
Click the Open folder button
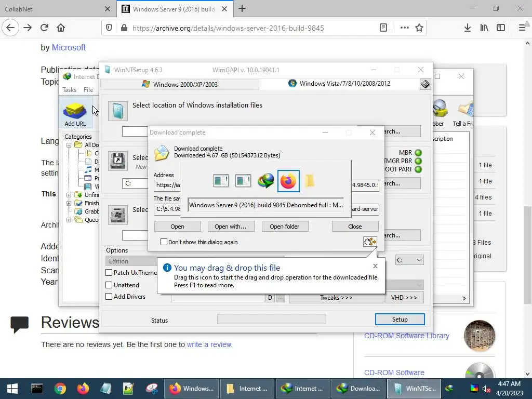(285, 227)
